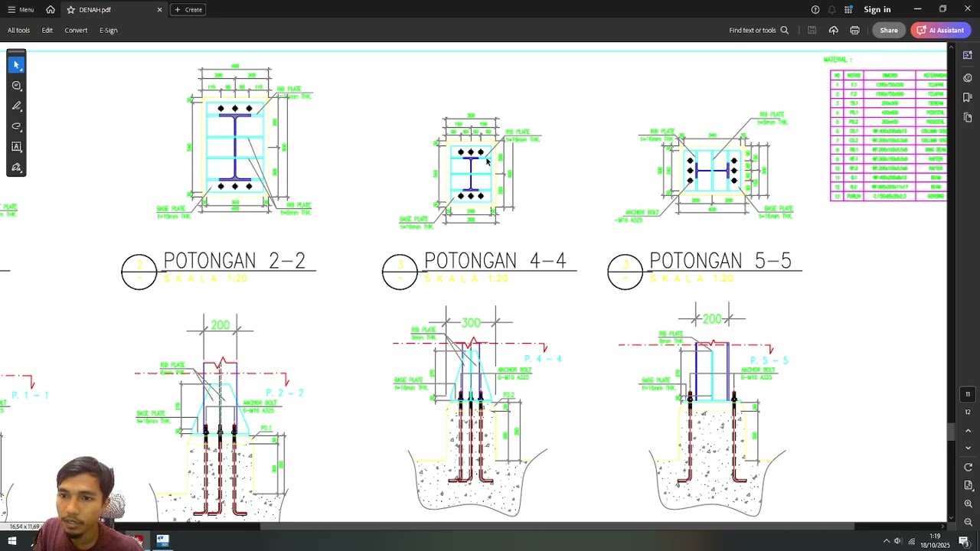Open the Convert menu
The image size is (980, 551).
coord(76,31)
